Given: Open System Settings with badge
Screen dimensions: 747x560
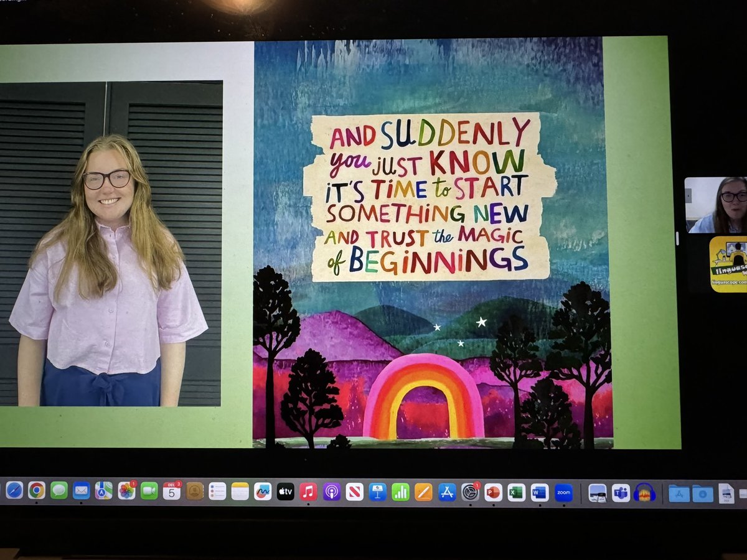Looking at the screenshot, I should coord(471,492).
